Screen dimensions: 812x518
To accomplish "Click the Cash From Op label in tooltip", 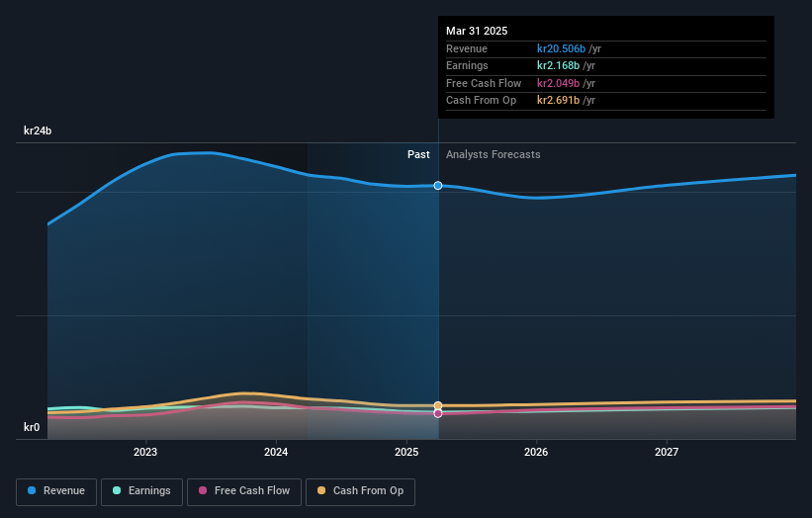I will (x=481, y=101).
